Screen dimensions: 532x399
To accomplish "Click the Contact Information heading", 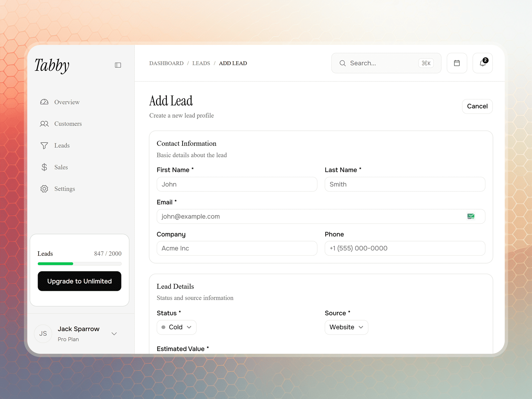I will (x=187, y=143).
